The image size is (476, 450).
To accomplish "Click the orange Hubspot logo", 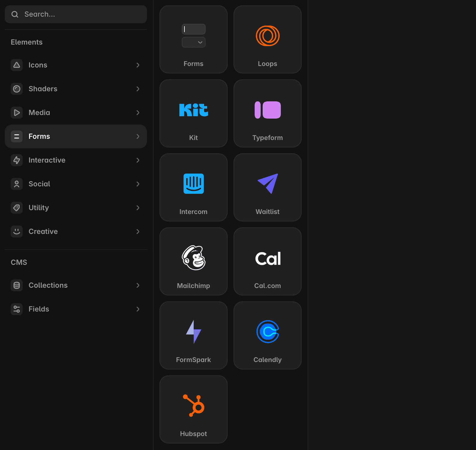I will point(194,406).
